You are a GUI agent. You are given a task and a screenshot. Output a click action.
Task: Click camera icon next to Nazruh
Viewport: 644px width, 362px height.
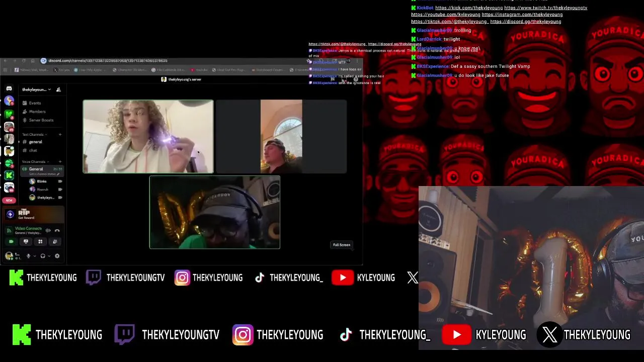(60, 190)
